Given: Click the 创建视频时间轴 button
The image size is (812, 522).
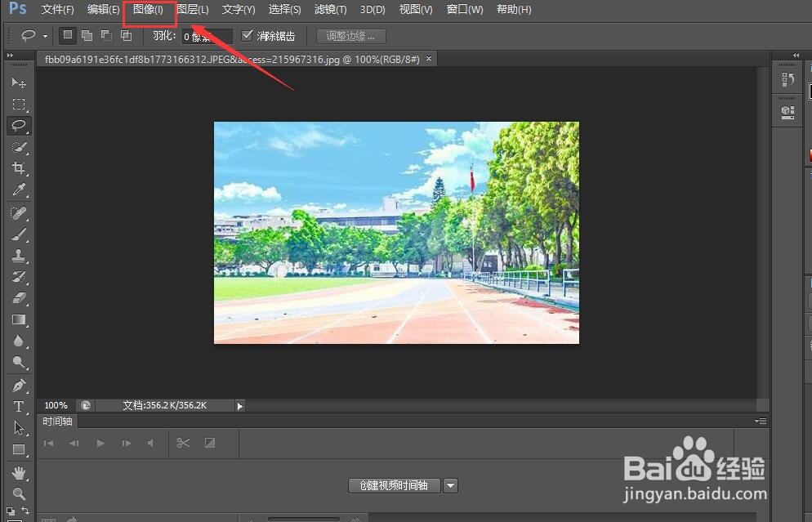Looking at the screenshot, I should [395, 485].
